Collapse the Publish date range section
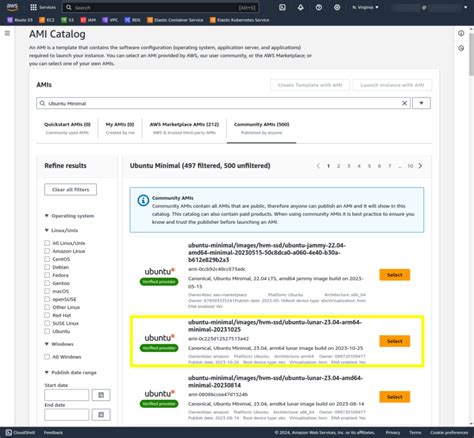 [47, 372]
